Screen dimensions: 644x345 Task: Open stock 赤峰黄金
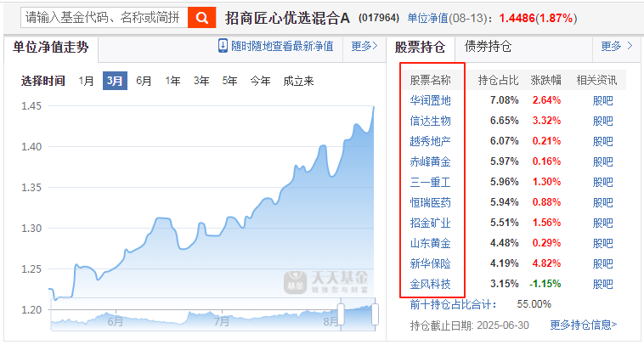[x=430, y=161]
